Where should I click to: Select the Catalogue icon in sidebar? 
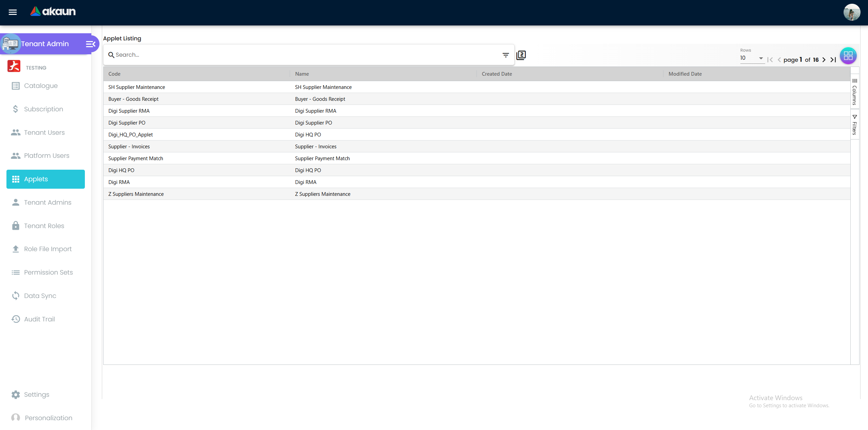tap(16, 86)
